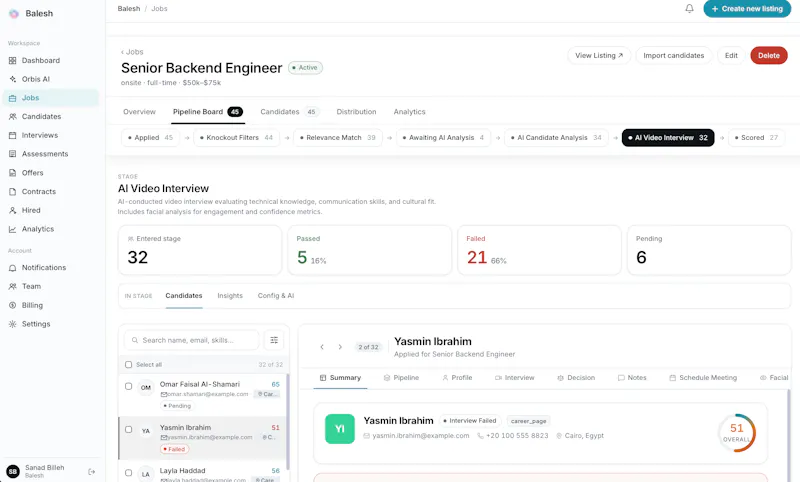Click the Candidates people icon in sidebar
Screen dimensions: 800x482
pyautogui.click(x=13, y=117)
